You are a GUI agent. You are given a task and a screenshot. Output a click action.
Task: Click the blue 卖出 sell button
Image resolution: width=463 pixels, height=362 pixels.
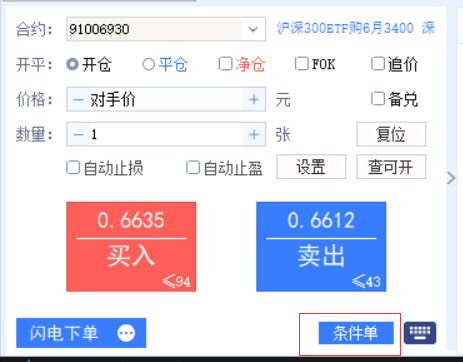[x=321, y=247]
